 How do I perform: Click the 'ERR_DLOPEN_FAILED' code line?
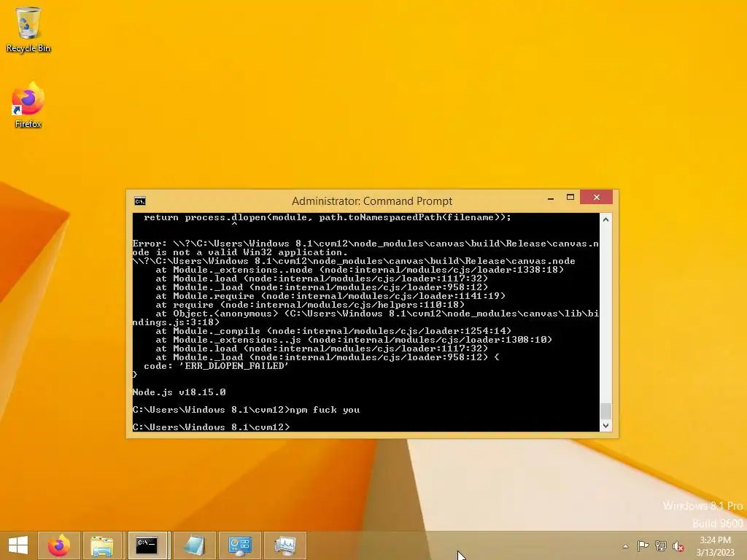pyautogui.click(x=216, y=366)
